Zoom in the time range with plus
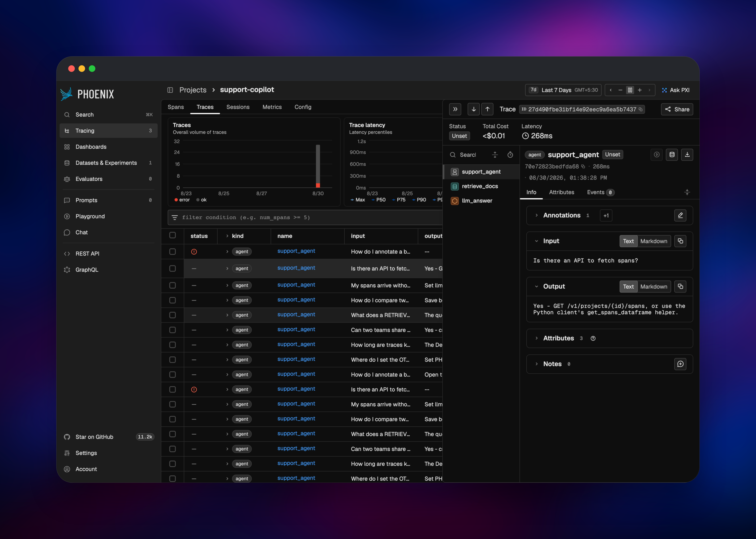Image resolution: width=756 pixels, height=539 pixels. click(640, 90)
